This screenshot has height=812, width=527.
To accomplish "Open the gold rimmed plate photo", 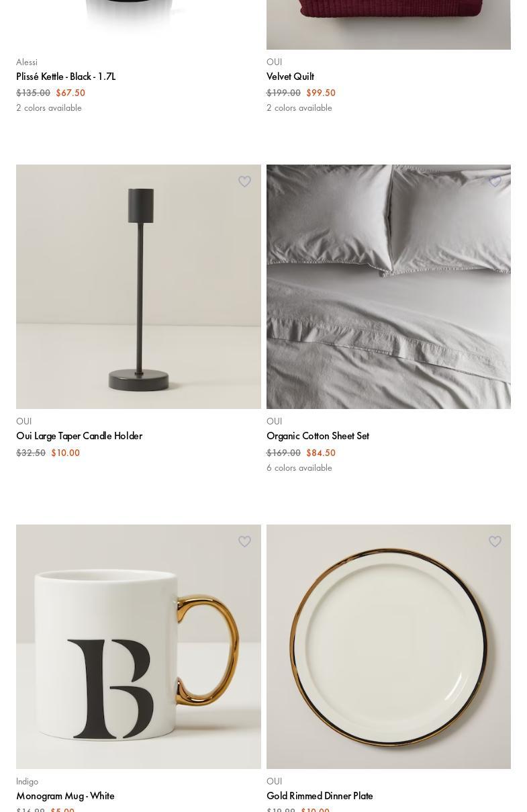I will point(389,647).
